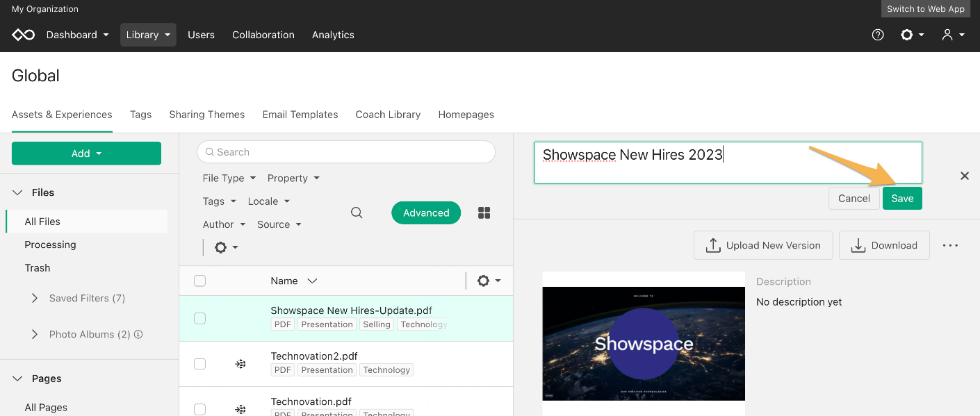Select the Assets & Experiences tab
980x416 pixels.
tap(62, 115)
